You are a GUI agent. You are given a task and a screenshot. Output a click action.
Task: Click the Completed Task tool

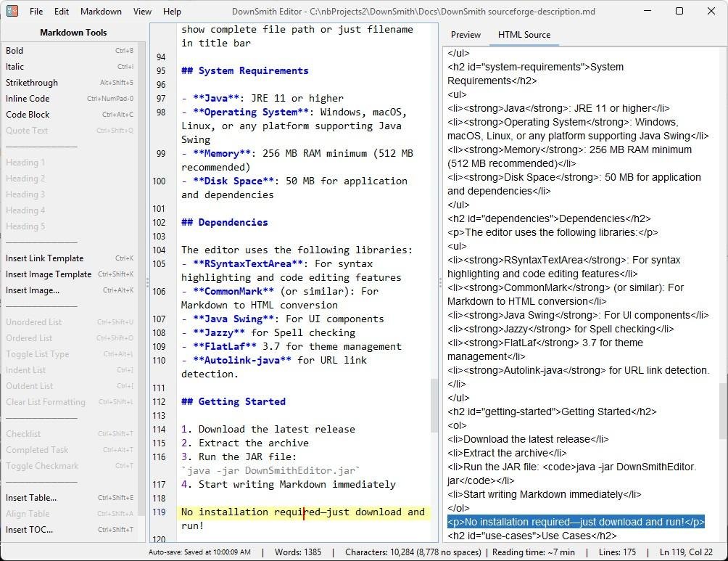tap(70, 449)
